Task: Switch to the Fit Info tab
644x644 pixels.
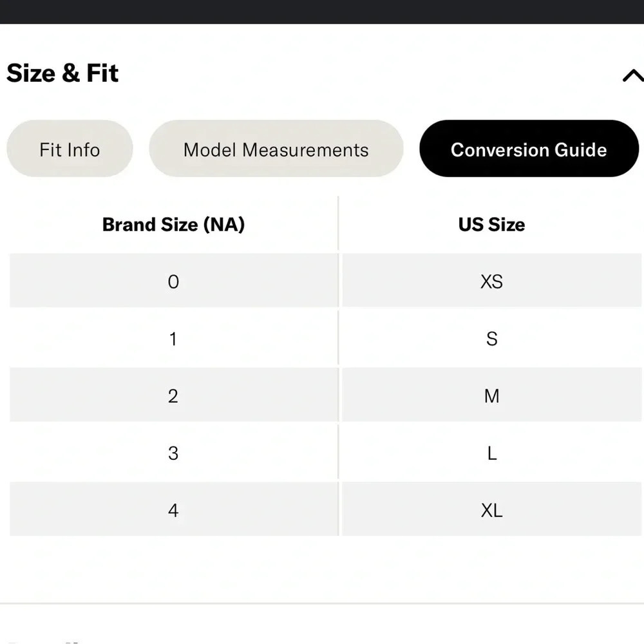Action: coord(70,149)
